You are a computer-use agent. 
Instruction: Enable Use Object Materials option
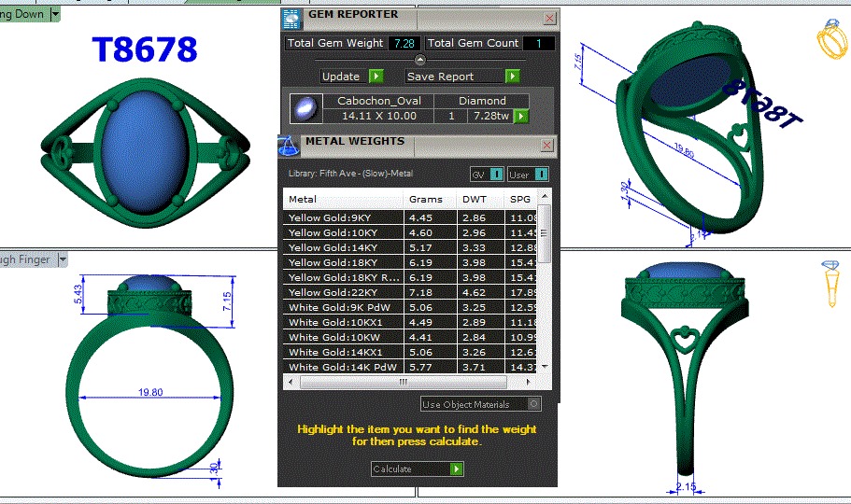(x=533, y=404)
